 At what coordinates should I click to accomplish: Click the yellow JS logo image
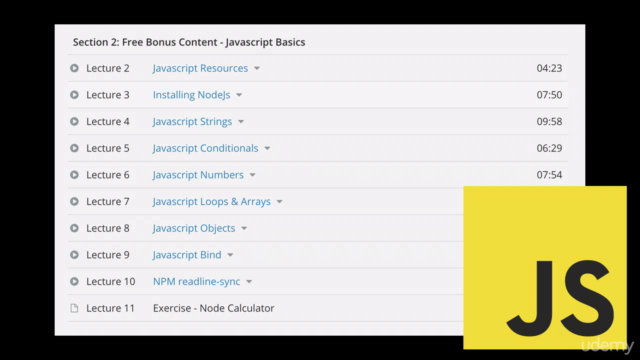tap(545, 268)
